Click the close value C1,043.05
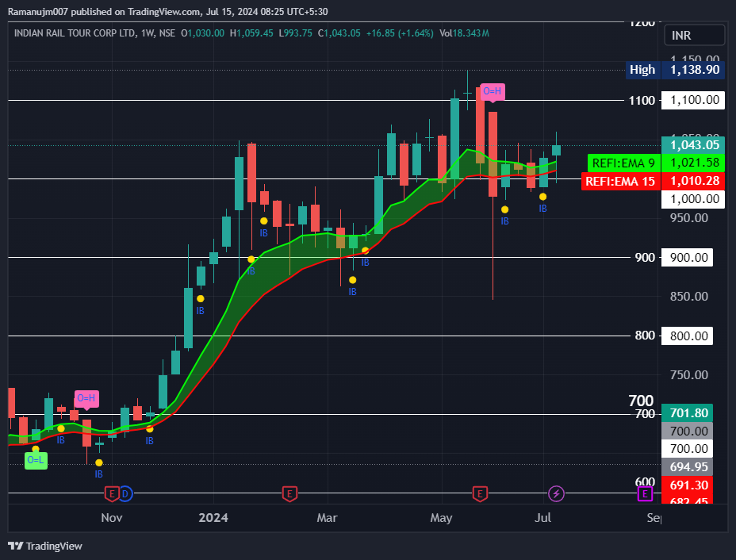 tap(339, 33)
